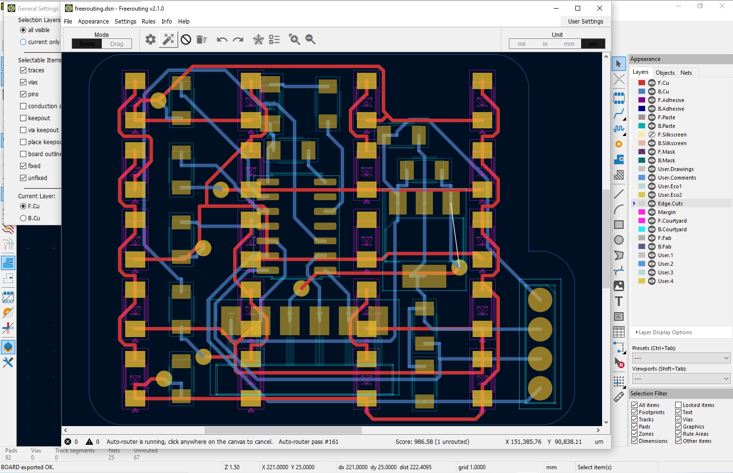Click the zoom-to-region magnifier icon
733x473 pixels.
(294, 39)
